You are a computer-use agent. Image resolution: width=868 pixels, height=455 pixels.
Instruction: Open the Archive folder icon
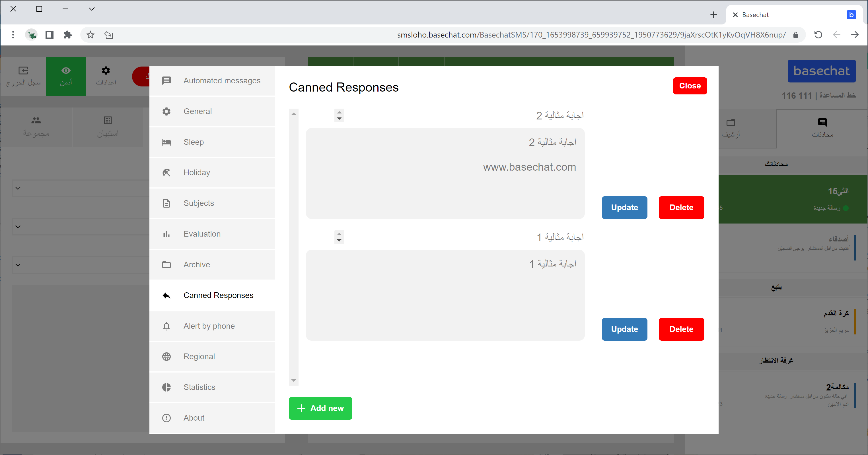tap(166, 265)
